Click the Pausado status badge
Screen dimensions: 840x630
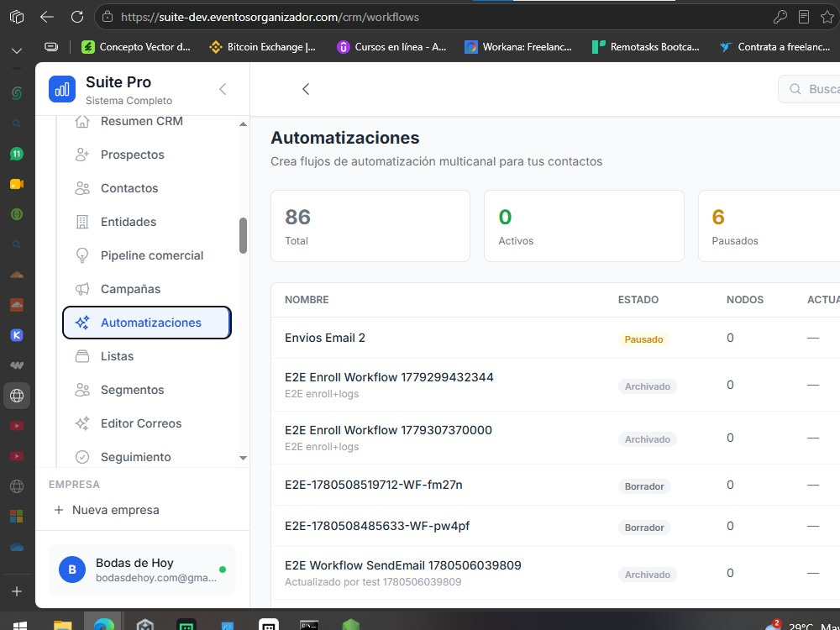click(x=644, y=339)
